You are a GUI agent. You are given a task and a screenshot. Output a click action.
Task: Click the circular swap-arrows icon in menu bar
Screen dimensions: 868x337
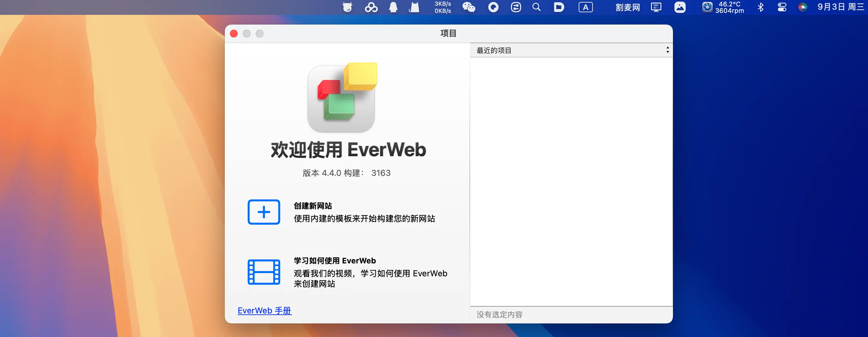click(x=516, y=7)
